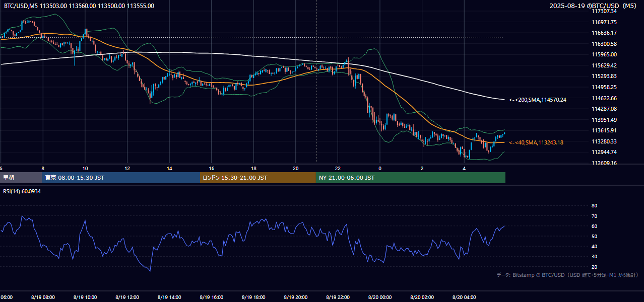This screenshot has width=644, height=302.
Task: Select the 200 SMA label reading 114570.24
Action: pos(537,100)
